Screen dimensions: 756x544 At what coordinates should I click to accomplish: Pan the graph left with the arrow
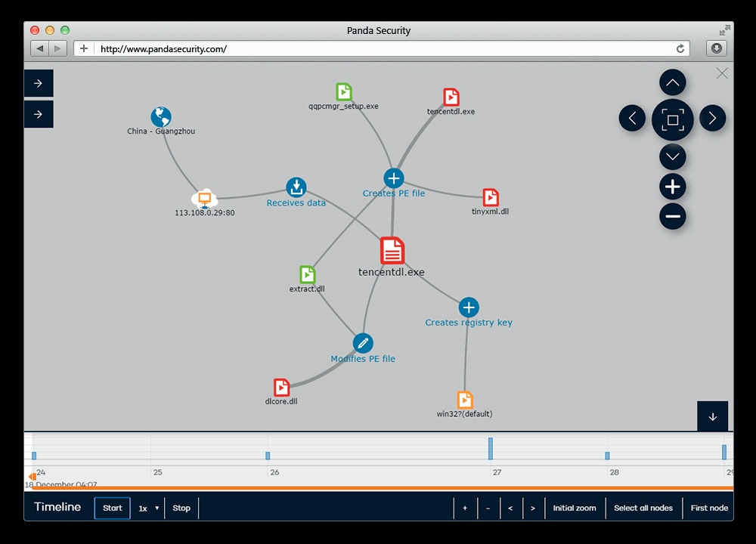632,118
